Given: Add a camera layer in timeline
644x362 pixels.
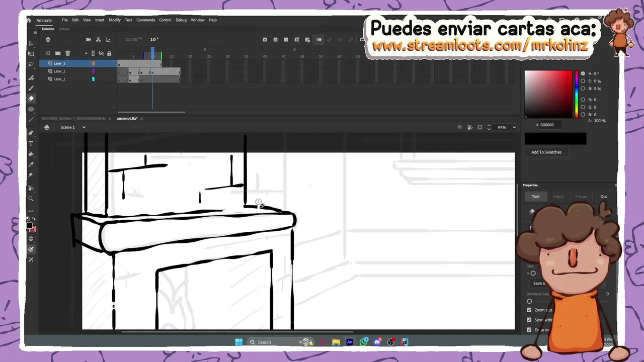Looking at the screenshot, I should [89, 40].
